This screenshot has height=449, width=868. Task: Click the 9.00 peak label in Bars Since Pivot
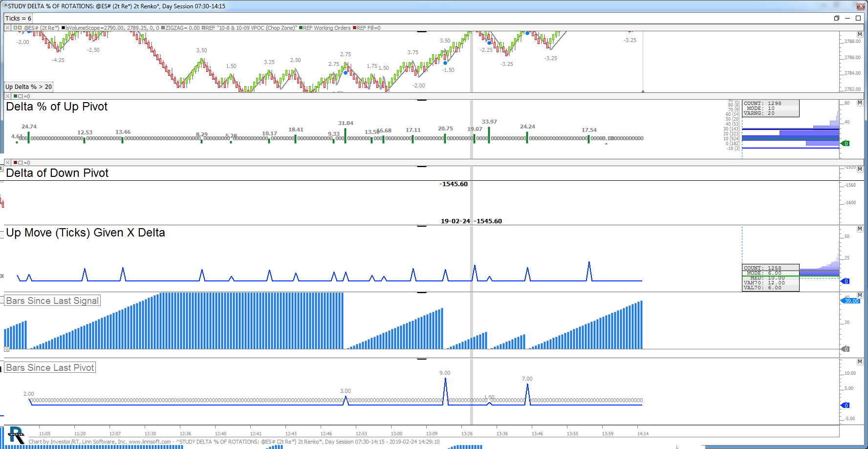(445, 373)
